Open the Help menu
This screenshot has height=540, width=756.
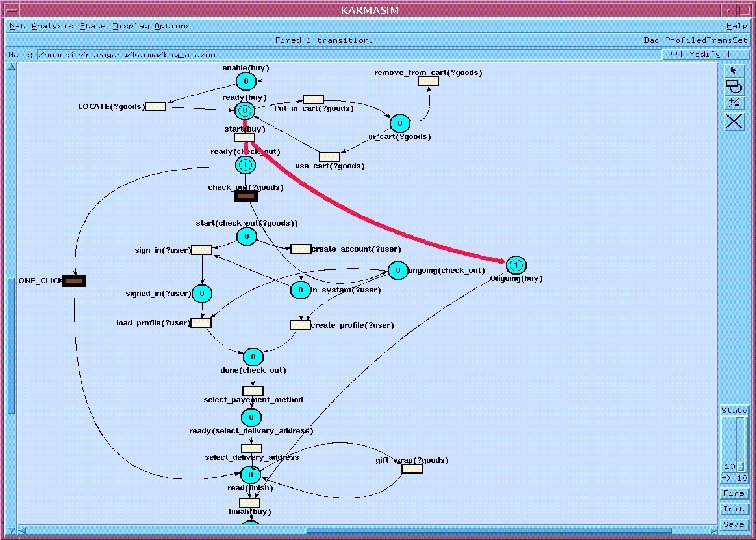point(736,26)
